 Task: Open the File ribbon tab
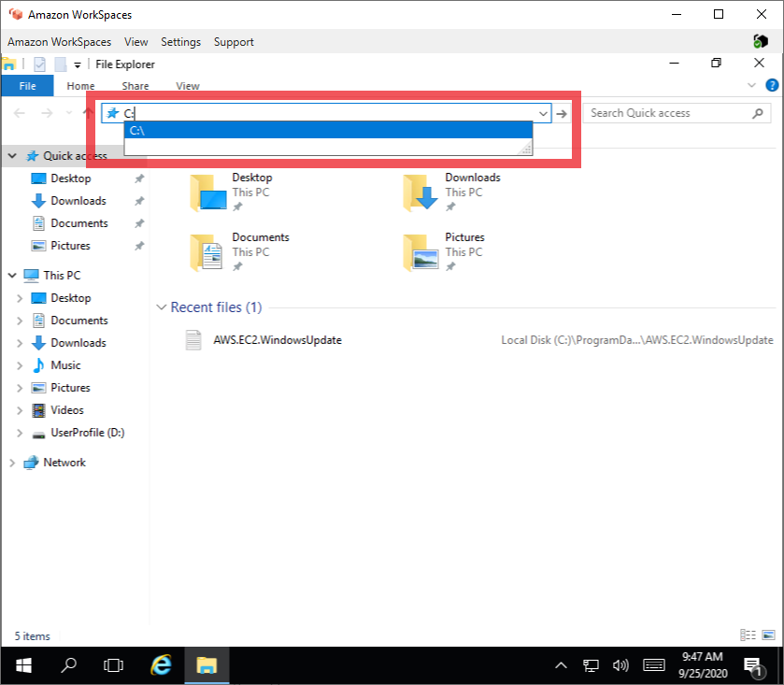pyautogui.click(x=27, y=86)
